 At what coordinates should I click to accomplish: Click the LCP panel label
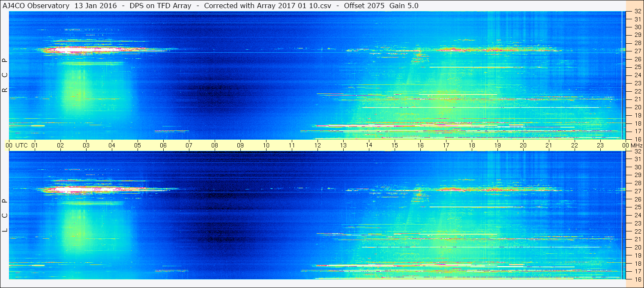click(5, 216)
